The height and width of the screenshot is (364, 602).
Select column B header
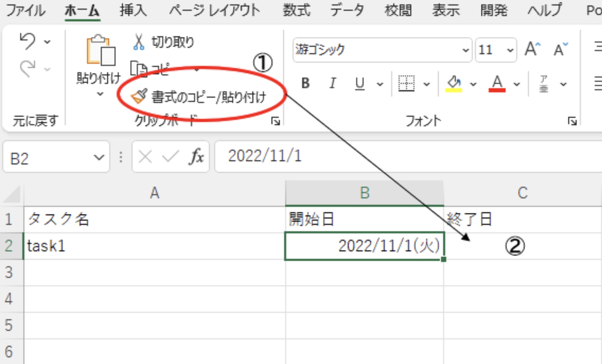coord(364,193)
